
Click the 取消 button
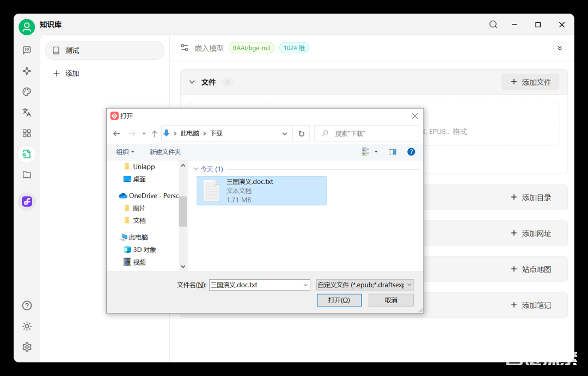(x=391, y=300)
